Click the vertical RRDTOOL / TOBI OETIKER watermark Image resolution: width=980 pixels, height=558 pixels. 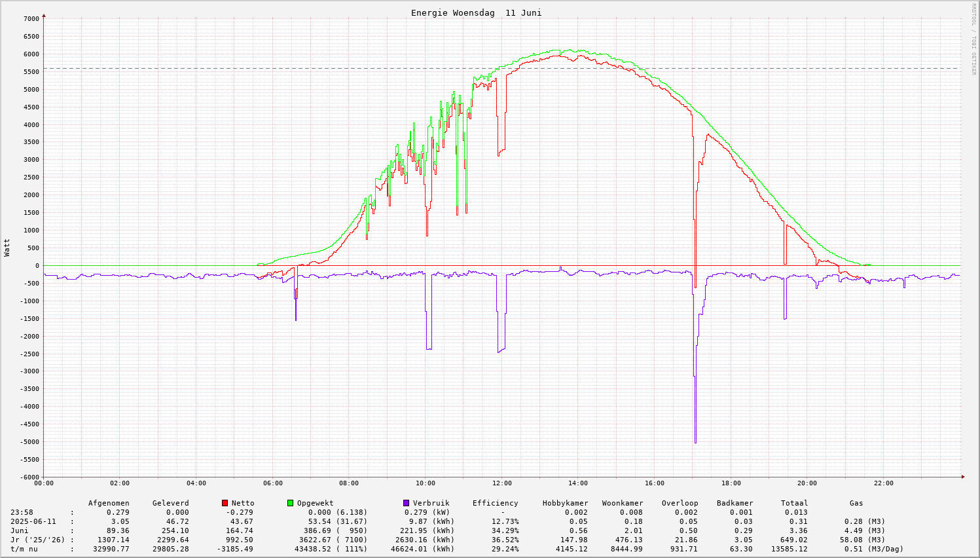[973, 39]
